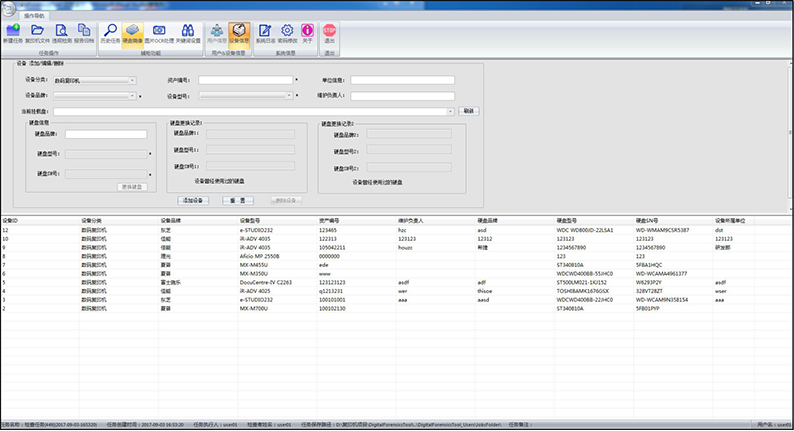Screen dimensions: 794x431
Task: Select the iR-ADV 4025 model cell
Action: click(x=255, y=291)
